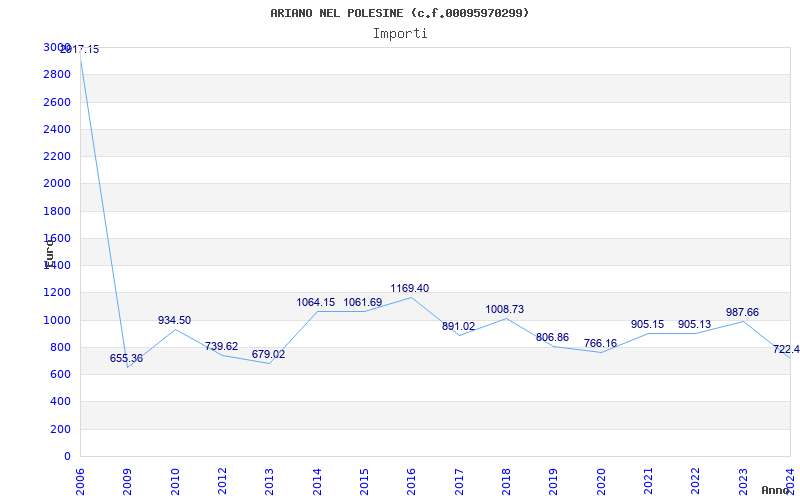
Task: Select the 655.36 data label
Action: click(127, 358)
